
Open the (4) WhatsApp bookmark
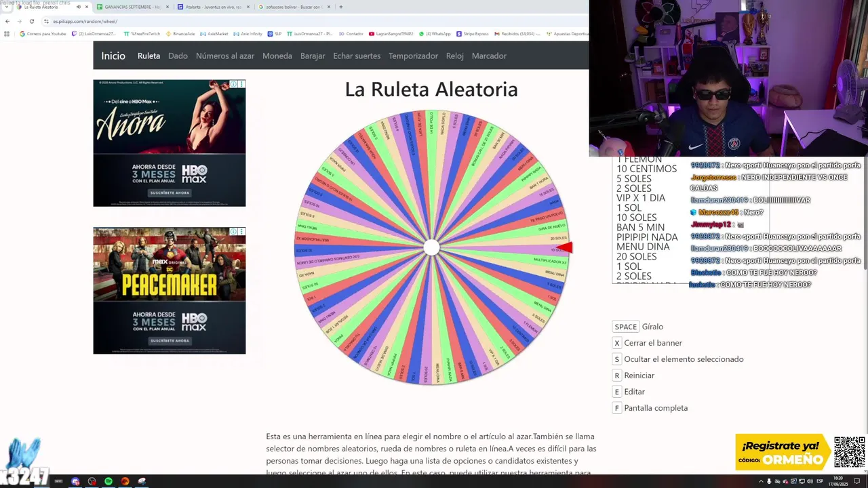(x=435, y=33)
